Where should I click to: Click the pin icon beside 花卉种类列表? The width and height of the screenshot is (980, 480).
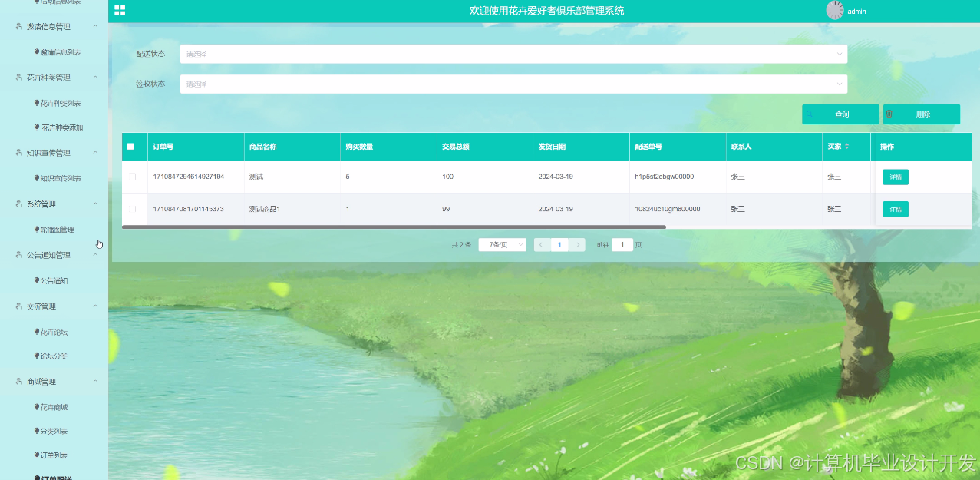pos(37,103)
